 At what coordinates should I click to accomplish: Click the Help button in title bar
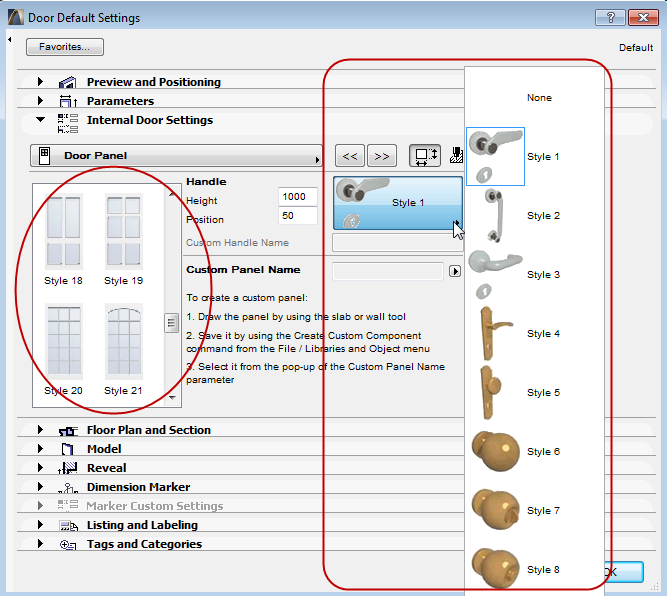coord(610,17)
